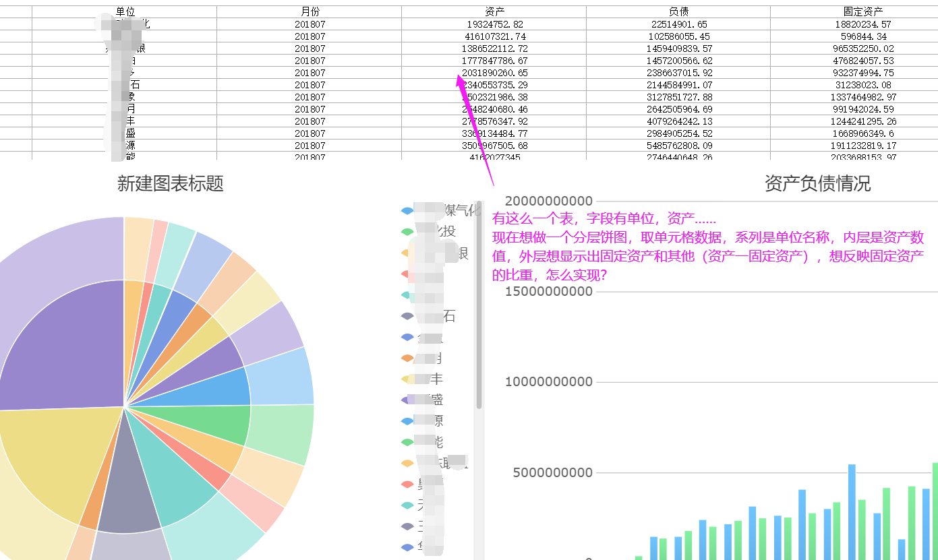Select fixed asset cell 965352250.02

click(x=854, y=49)
